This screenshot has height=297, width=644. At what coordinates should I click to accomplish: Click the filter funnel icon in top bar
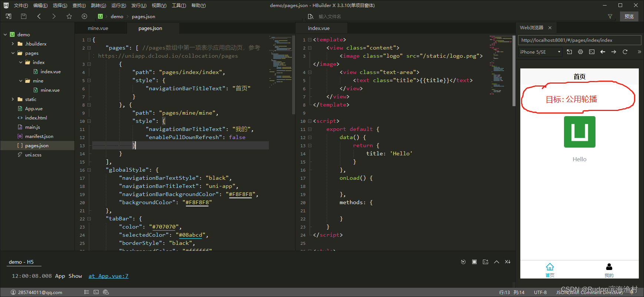coord(610,16)
